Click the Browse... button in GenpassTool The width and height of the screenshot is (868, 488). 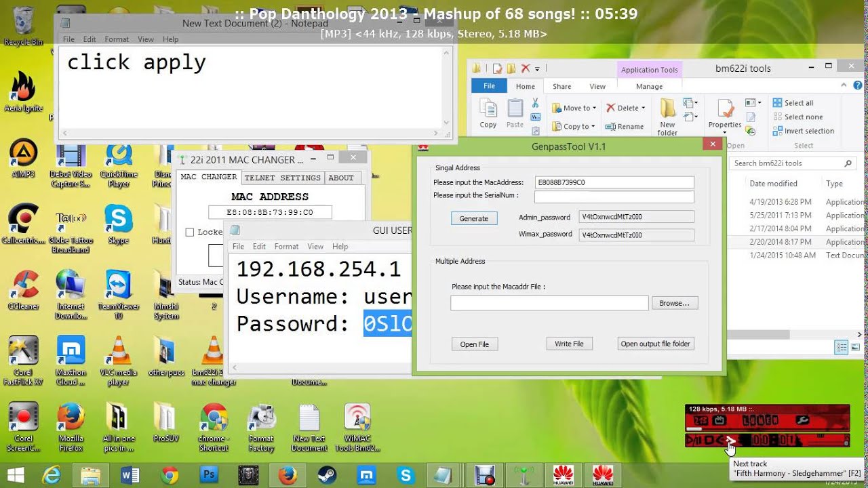(x=675, y=303)
